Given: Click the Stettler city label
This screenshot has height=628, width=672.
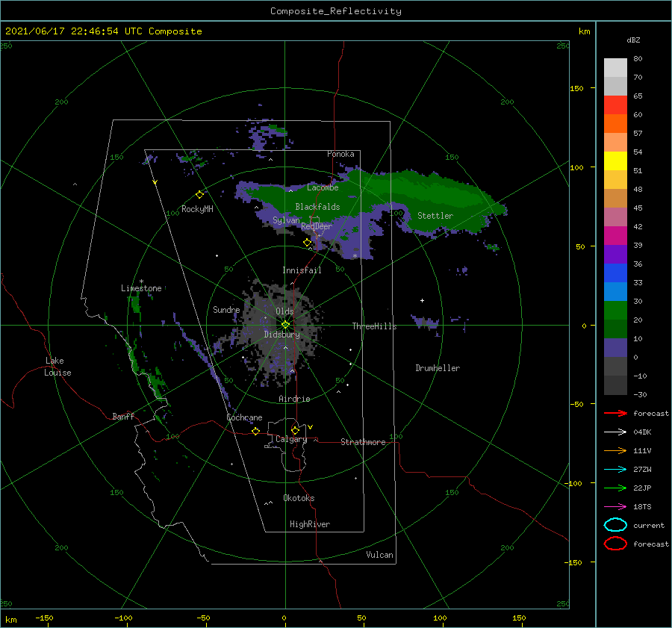Looking at the screenshot, I should pyautogui.click(x=435, y=216).
